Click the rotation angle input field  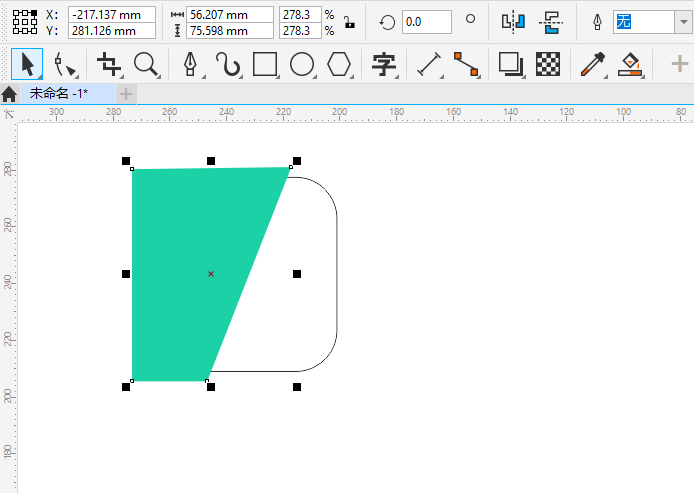pos(426,22)
